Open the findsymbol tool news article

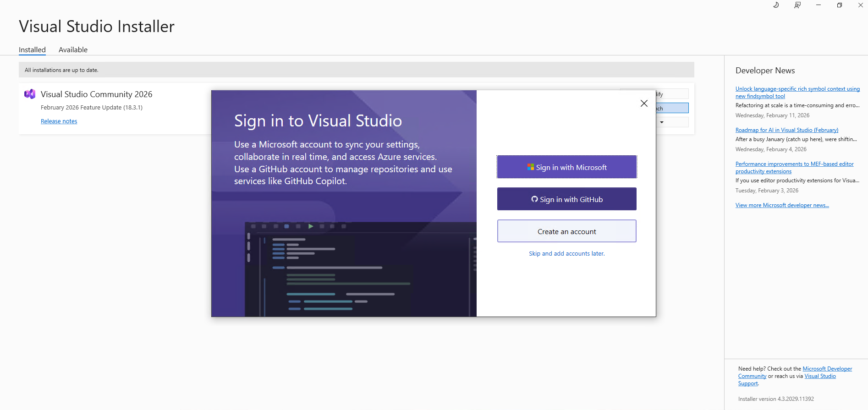(x=797, y=93)
